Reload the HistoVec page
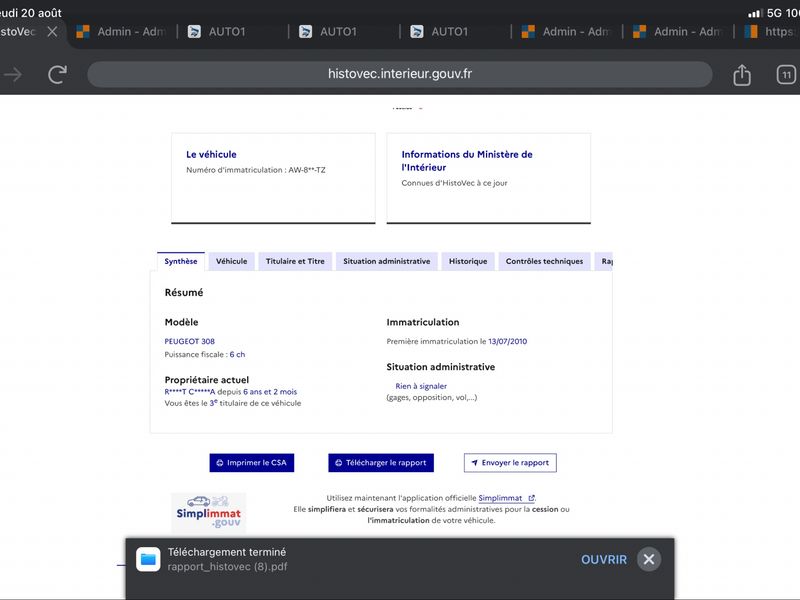Viewport: 800px width, 600px height. pyautogui.click(x=57, y=74)
